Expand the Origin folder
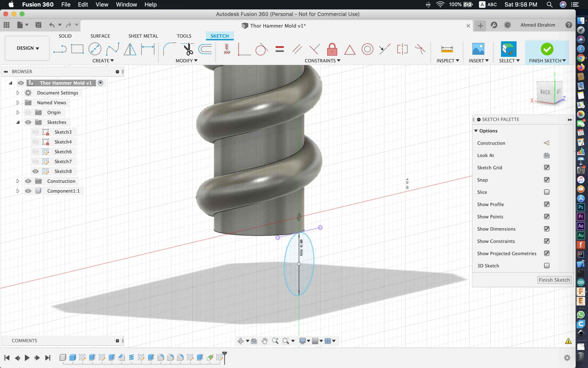Image resolution: width=588 pixels, height=368 pixels. (x=18, y=112)
